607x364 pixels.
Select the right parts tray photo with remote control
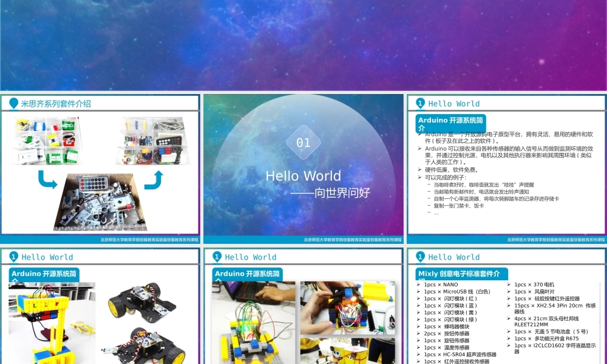pyautogui.click(x=154, y=141)
